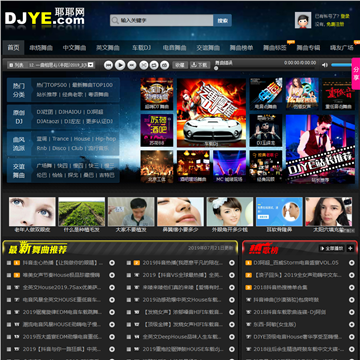Click the 收藏 favorite button in the player

click(x=180, y=65)
